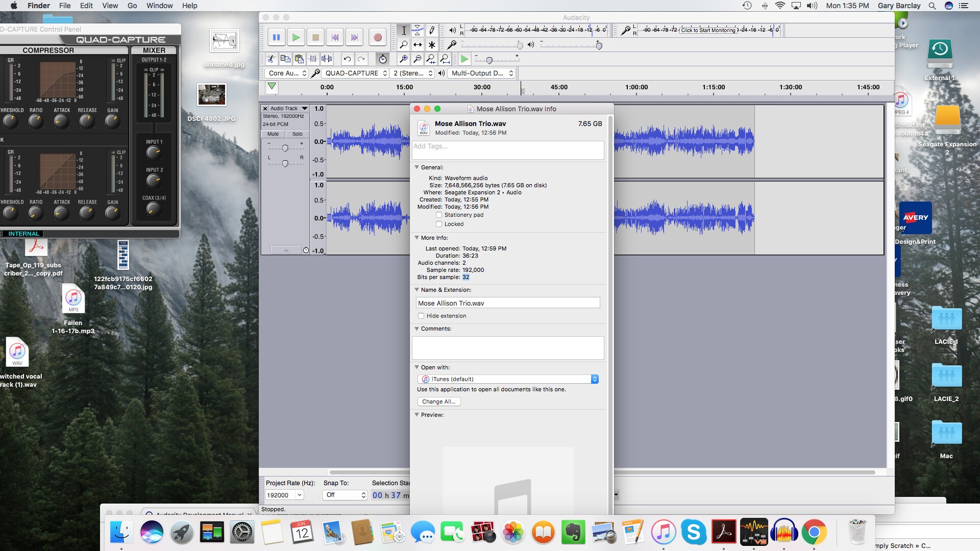Solo the Audio Track
This screenshot has width=980, height=551.
point(298,134)
